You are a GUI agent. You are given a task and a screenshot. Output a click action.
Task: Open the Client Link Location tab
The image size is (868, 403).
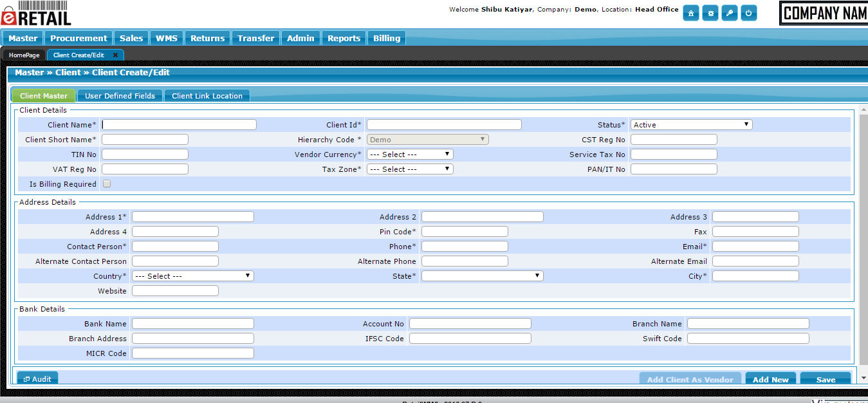[207, 96]
